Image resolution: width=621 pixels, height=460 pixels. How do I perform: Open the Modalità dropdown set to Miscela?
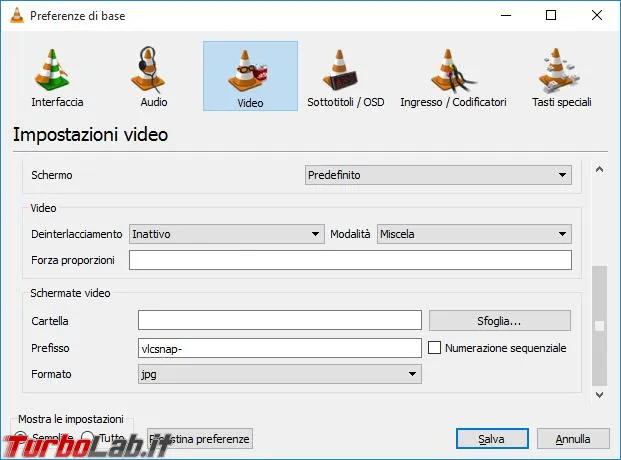tap(474, 234)
